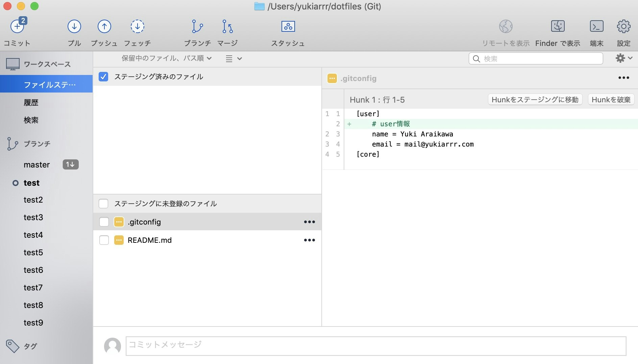Click the '[user]' diff line
Screen dimensions: 638x364
click(368, 114)
